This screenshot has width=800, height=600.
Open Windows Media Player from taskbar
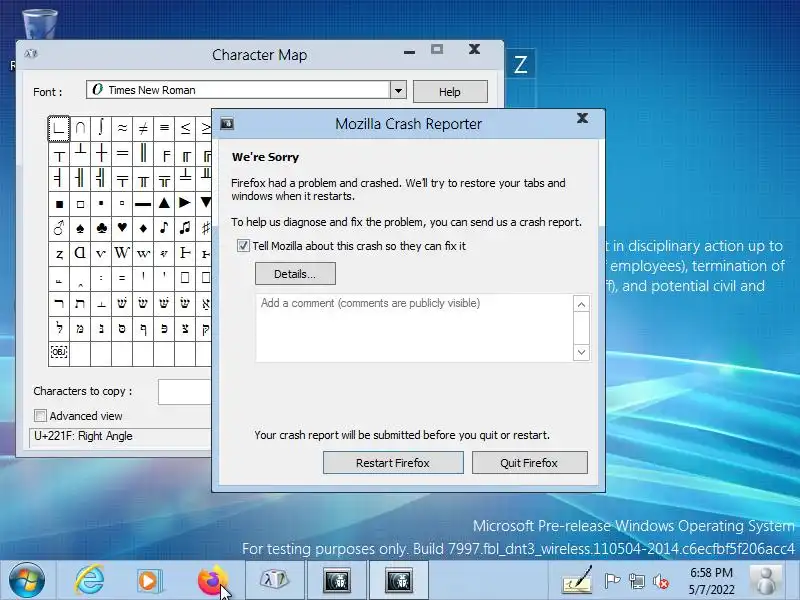pos(149,581)
